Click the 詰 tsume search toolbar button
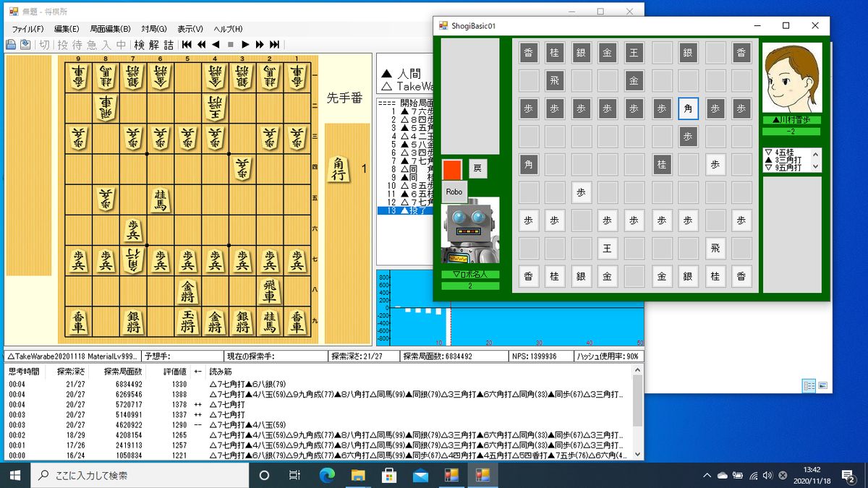 pos(169,45)
